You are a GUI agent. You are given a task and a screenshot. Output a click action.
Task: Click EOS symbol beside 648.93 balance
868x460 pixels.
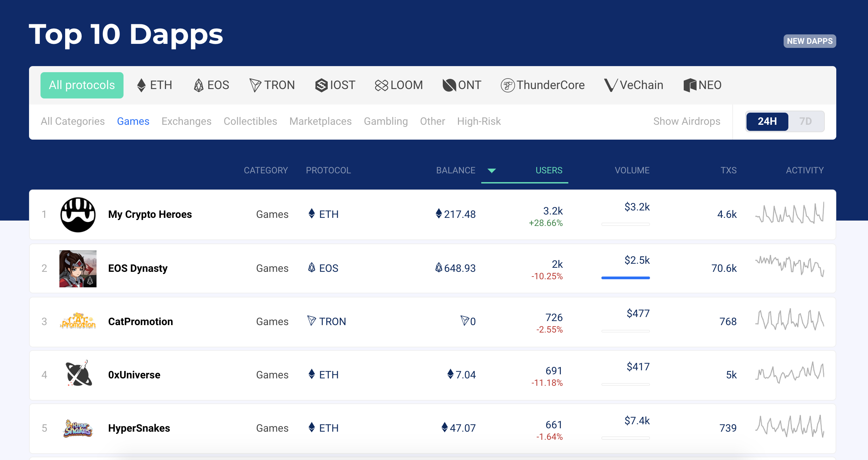click(x=439, y=267)
